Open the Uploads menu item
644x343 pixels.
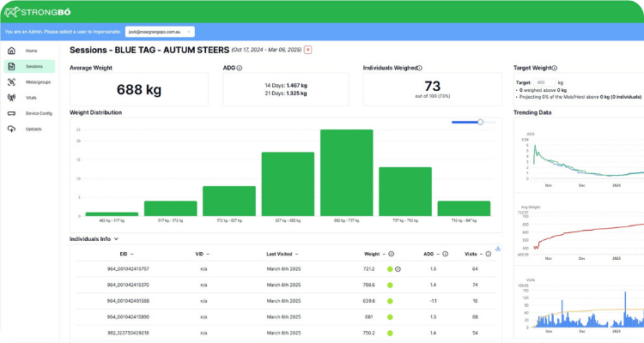pos(34,129)
